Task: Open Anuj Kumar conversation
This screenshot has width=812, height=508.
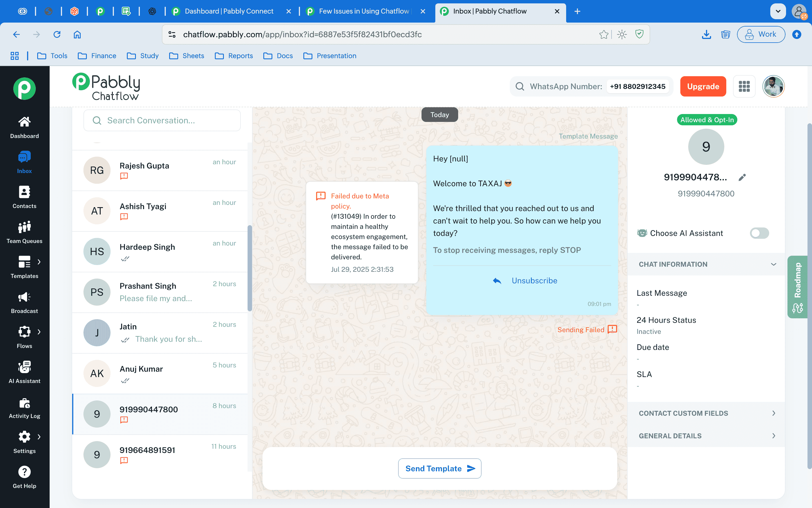Action: (x=160, y=374)
